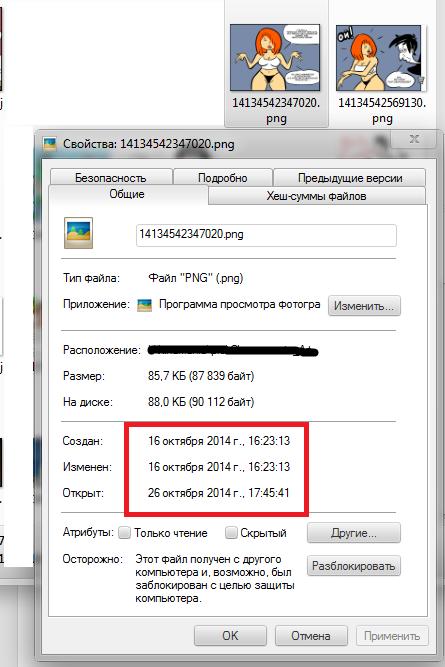Click the Применить button

click(x=392, y=636)
